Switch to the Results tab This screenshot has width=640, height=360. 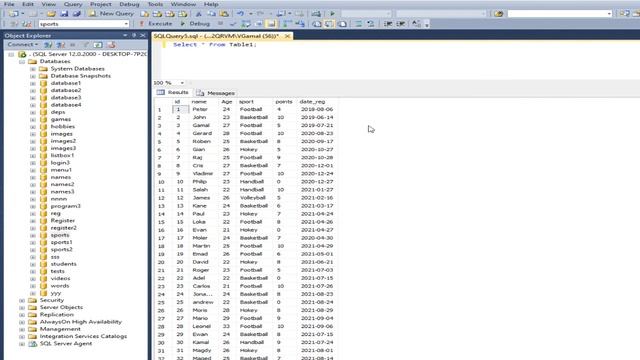173,93
